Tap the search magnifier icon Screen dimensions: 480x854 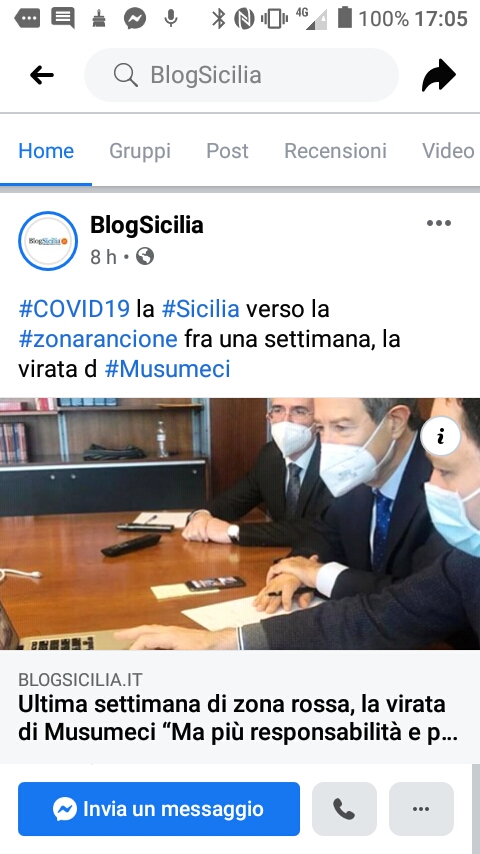point(126,75)
